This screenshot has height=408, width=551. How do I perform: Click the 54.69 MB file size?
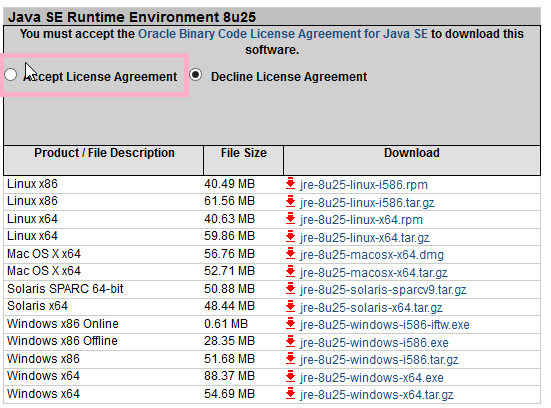[x=229, y=394]
